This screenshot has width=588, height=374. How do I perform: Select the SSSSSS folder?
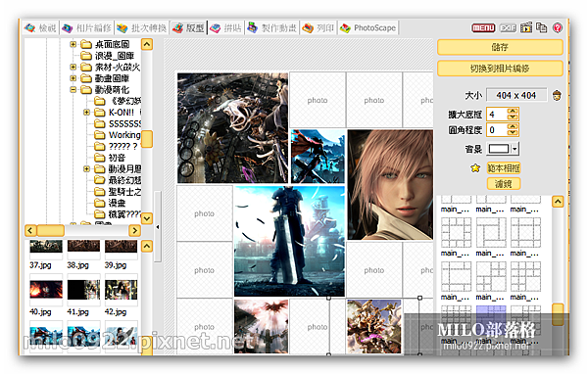click(x=124, y=123)
